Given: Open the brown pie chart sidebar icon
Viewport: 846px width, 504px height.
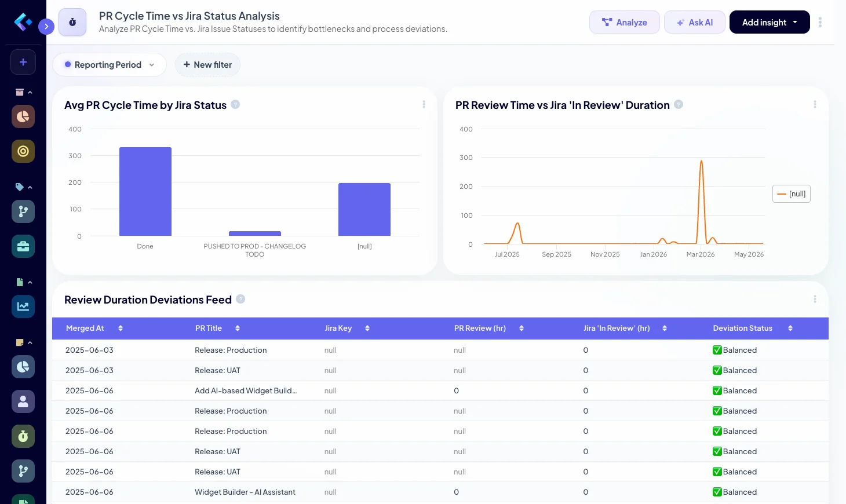Looking at the screenshot, I should [23, 116].
